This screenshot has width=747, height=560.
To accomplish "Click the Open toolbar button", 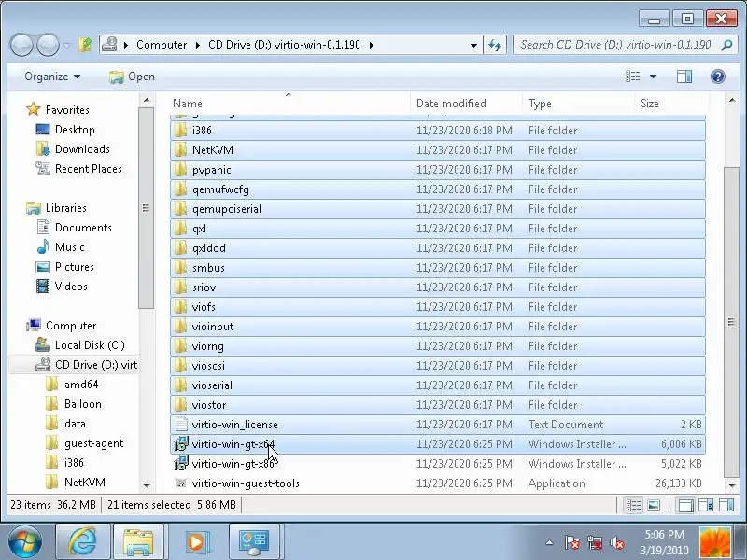I will [132, 77].
